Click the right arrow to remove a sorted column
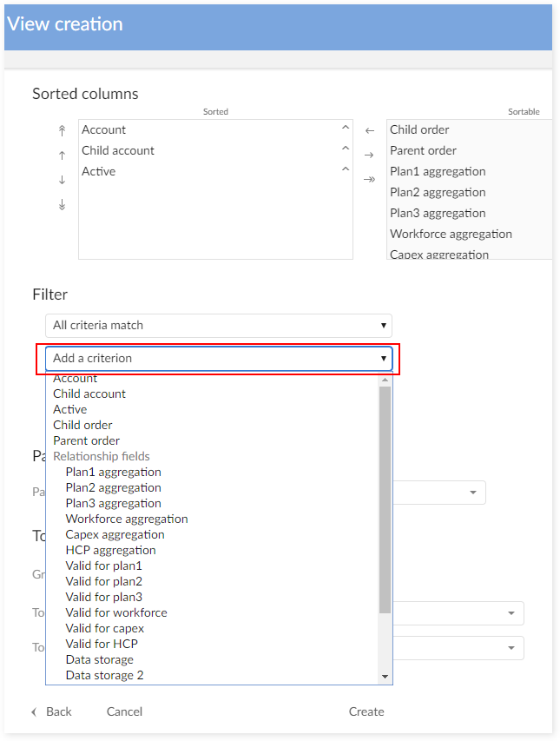The width and height of the screenshot is (560, 741). [369, 154]
